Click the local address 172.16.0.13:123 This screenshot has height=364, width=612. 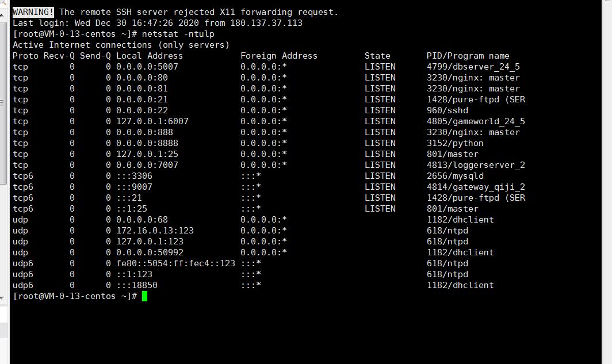click(x=155, y=231)
